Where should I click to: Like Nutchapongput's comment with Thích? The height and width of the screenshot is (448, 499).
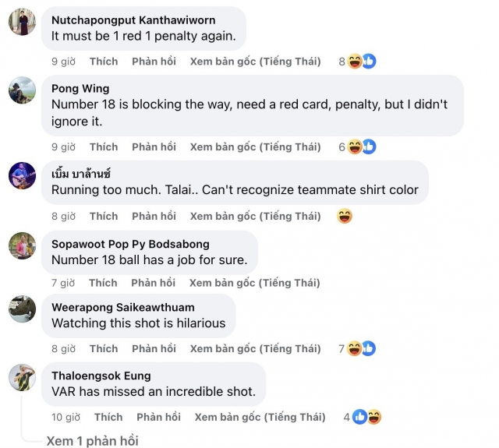[104, 62]
